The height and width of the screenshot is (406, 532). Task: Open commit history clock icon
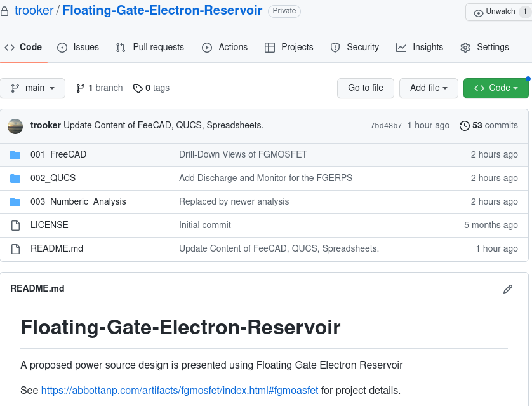tap(465, 126)
